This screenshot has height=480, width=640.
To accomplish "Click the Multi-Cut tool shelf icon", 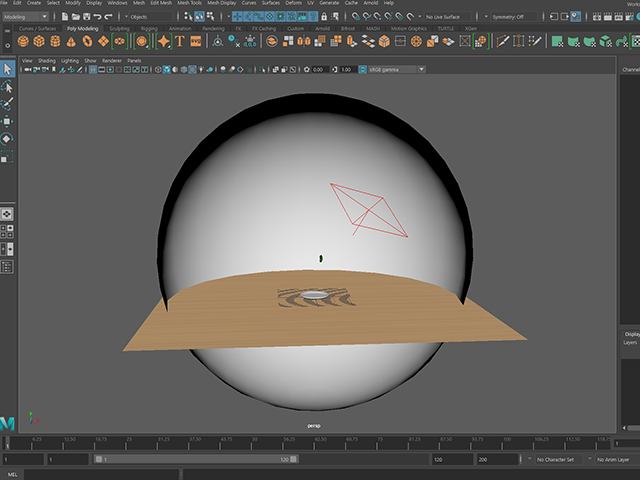I will (503, 41).
